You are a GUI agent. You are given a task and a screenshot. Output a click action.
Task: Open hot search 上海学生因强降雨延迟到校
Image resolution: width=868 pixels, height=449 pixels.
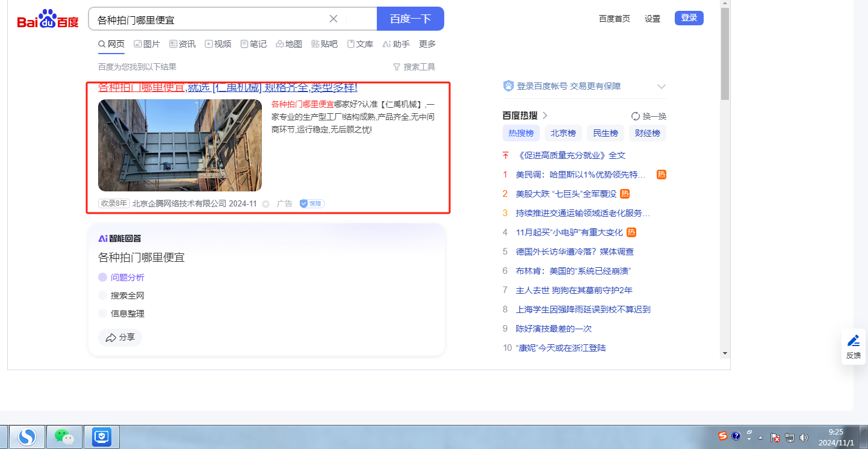pyautogui.click(x=583, y=309)
